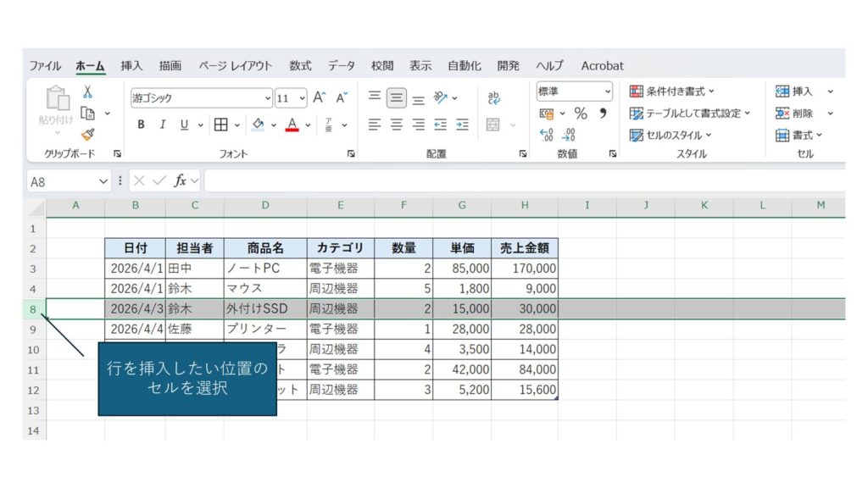The image size is (868, 488).
Task: Click the Increase Indent icon
Action: pos(462,125)
